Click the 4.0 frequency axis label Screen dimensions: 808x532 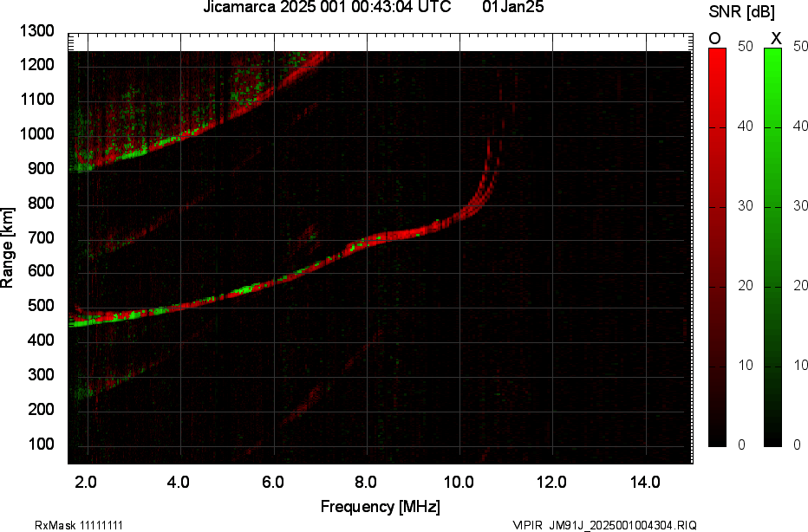click(x=179, y=482)
